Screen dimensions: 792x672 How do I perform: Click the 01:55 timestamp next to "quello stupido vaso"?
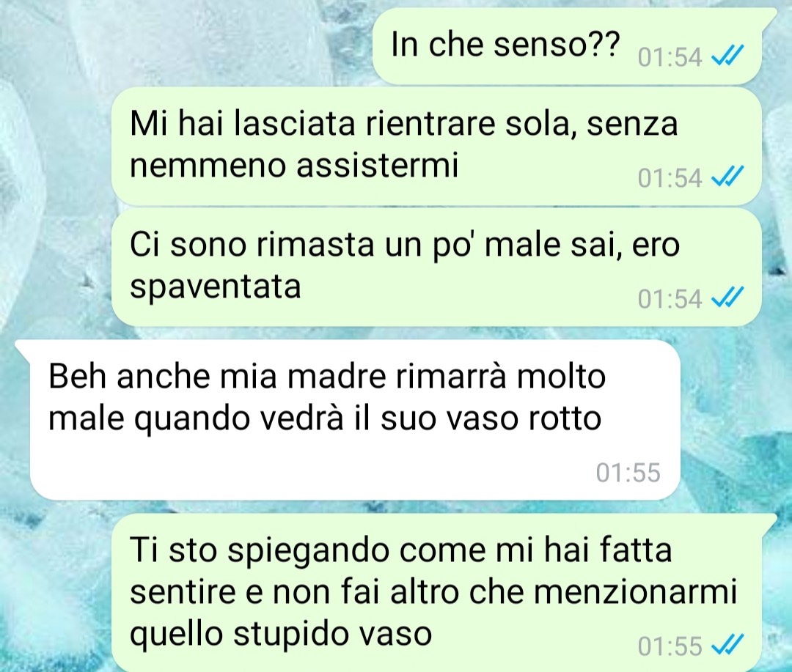coord(670,646)
